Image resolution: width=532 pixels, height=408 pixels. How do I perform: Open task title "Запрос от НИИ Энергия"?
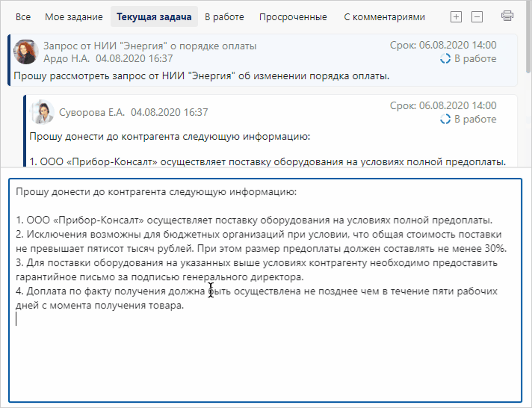tap(149, 46)
